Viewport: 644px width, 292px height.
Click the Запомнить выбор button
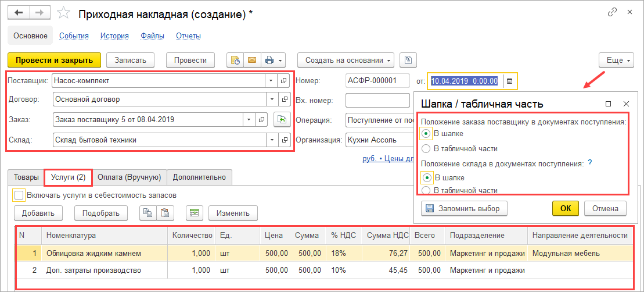point(462,208)
